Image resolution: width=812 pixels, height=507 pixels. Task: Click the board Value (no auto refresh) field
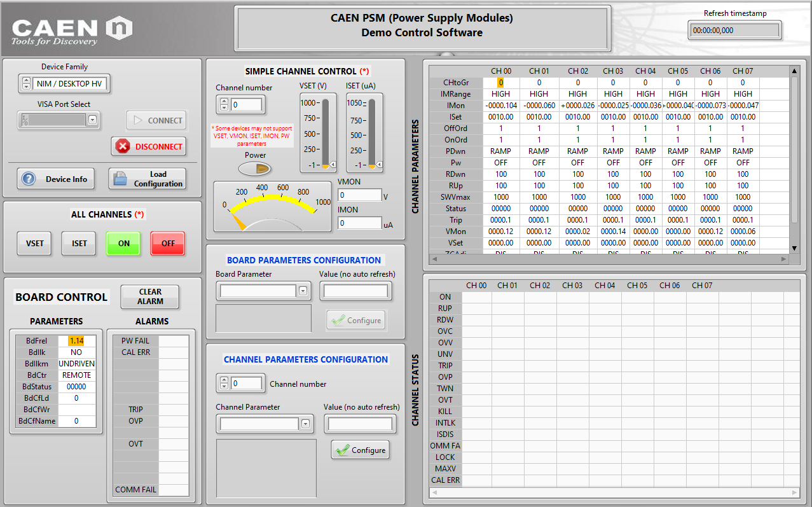click(355, 291)
